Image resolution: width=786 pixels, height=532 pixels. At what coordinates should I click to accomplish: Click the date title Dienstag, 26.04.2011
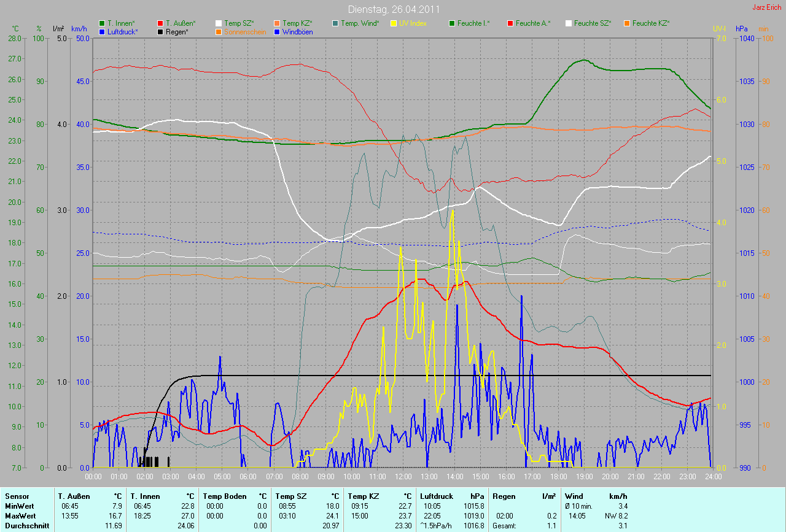(x=393, y=9)
